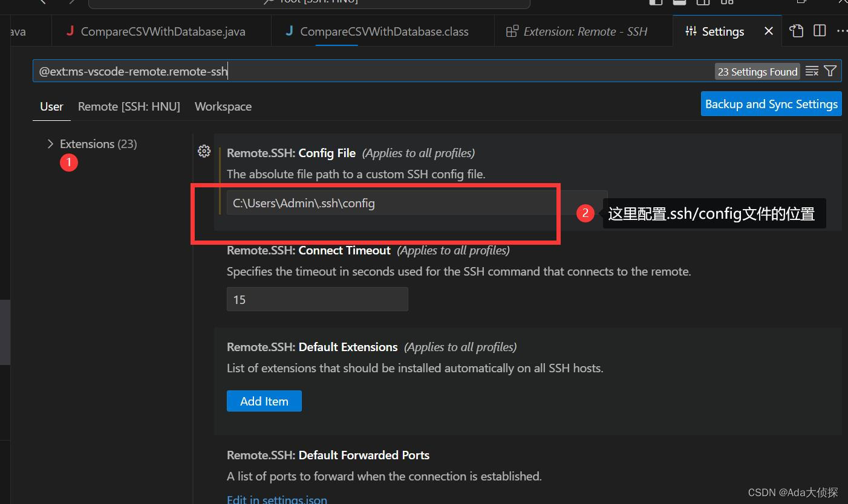Open the filter settings icon
The width and height of the screenshot is (848, 504).
830,71
